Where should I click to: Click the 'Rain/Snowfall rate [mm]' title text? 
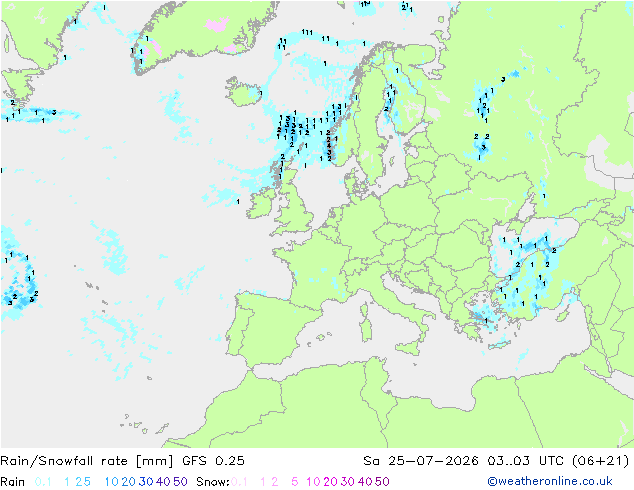coord(87,461)
